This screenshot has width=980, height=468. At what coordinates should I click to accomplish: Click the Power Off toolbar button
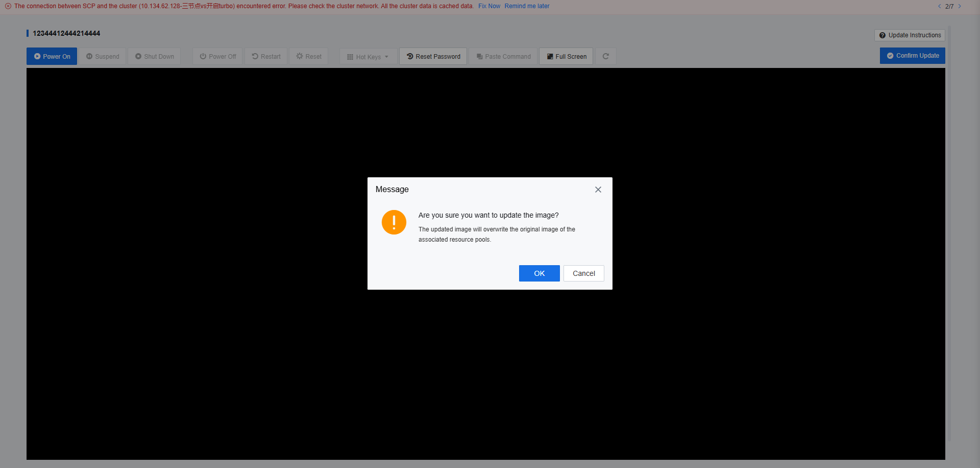tap(218, 56)
